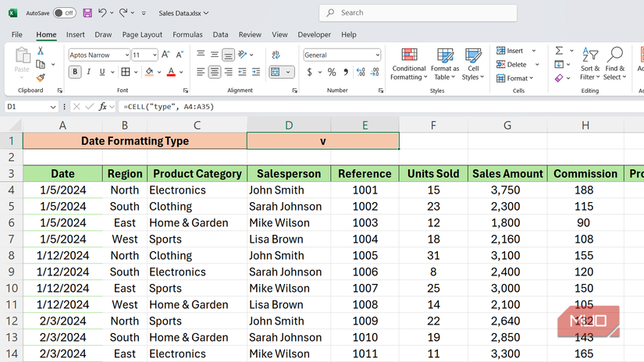Screen dimensions: 644x362
Task: Decrease font size
Action: pyautogui.click(x=180, y=55)
